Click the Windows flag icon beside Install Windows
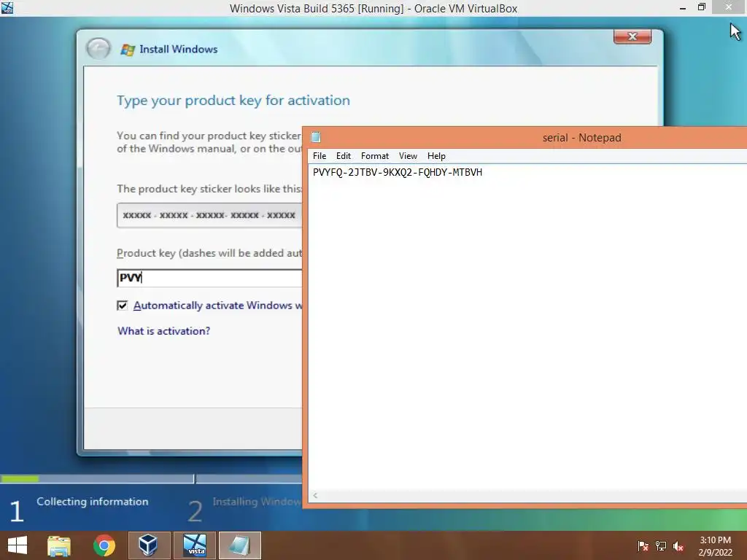The height and width of the screenshot is (560, 747). pos(127,50)
